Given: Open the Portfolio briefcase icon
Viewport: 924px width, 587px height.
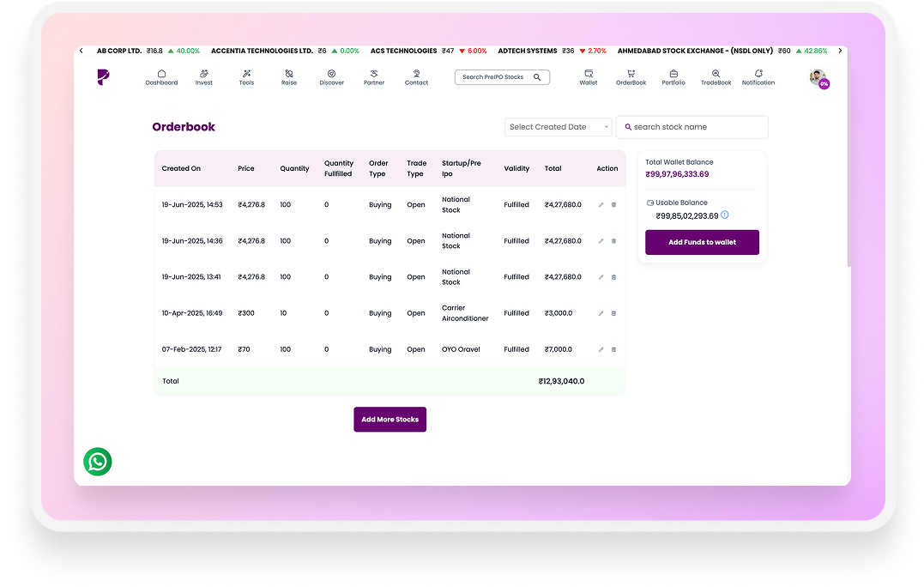Looking at the screenshot, I should pos(673,74).
